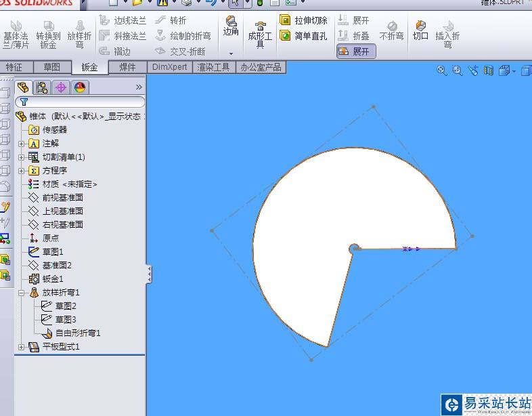Click the Jog tool (转折)

[171, 20]
